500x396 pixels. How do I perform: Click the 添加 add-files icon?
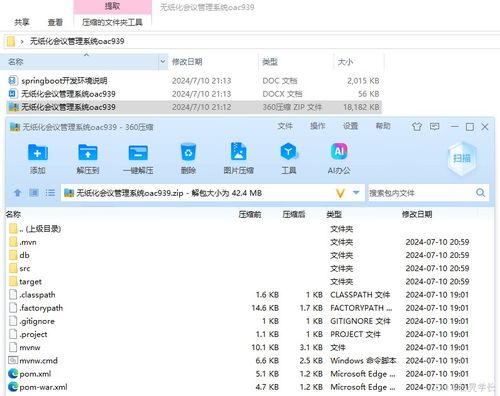38,153
